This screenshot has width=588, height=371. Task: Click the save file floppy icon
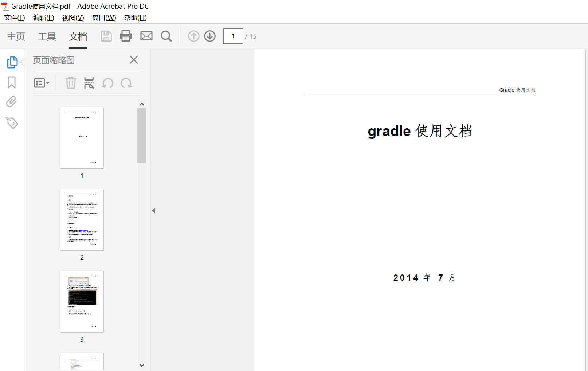pos(106,36)
